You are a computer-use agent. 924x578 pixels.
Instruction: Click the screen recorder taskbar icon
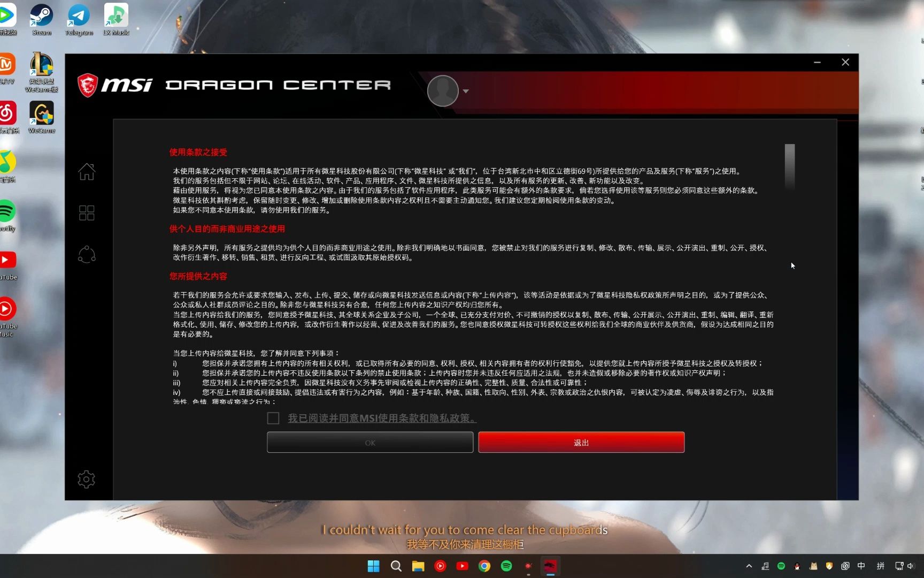click(x=528, y=566)
